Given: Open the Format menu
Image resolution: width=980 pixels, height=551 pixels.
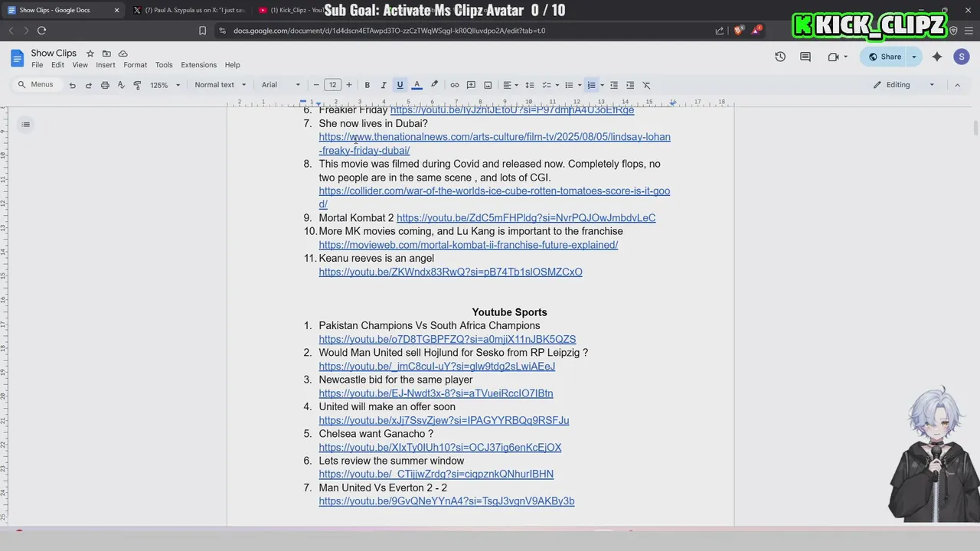Looking at the screenshot, I should 135,65.
